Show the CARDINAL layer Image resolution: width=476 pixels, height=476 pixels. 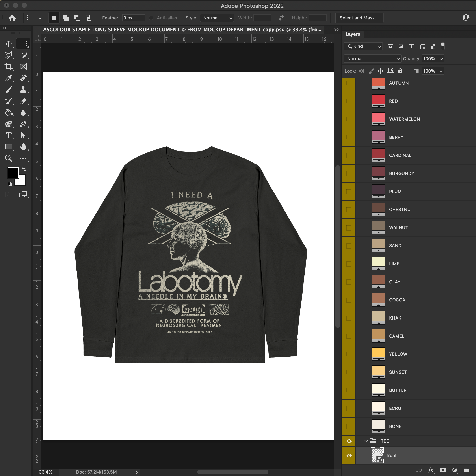point(349,155)
